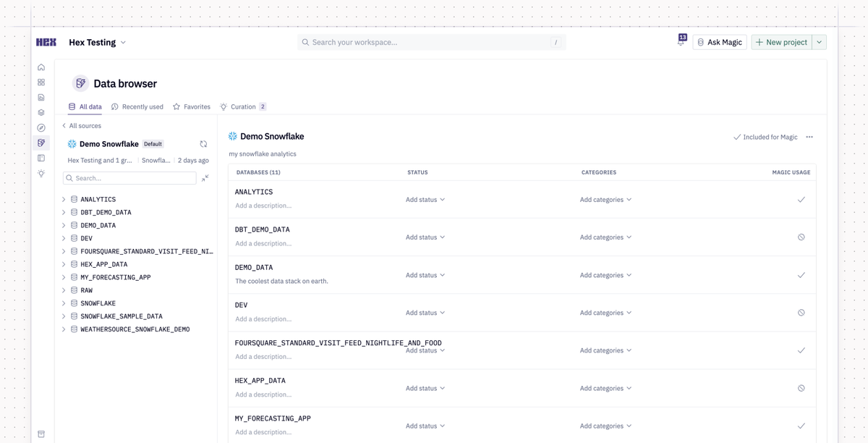Toggle Magic usage for MY_FORECASTING_APP row
The height and width of the screenshot is (443, 868).
tap(801, 426)
